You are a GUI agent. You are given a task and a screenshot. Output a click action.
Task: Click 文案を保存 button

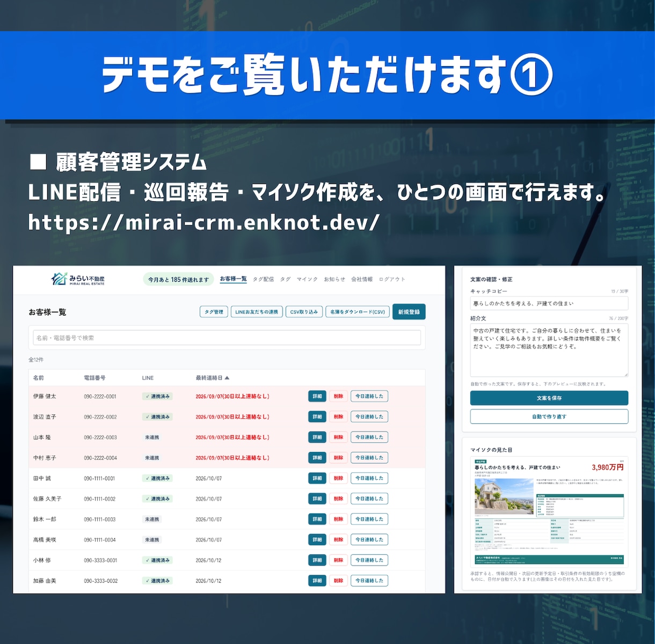(549, 398)
